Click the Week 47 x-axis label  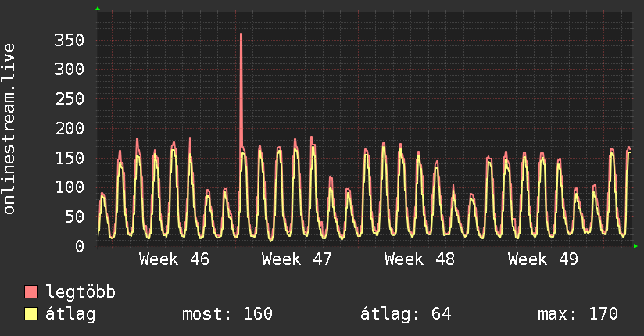click(x=297, y=259)
